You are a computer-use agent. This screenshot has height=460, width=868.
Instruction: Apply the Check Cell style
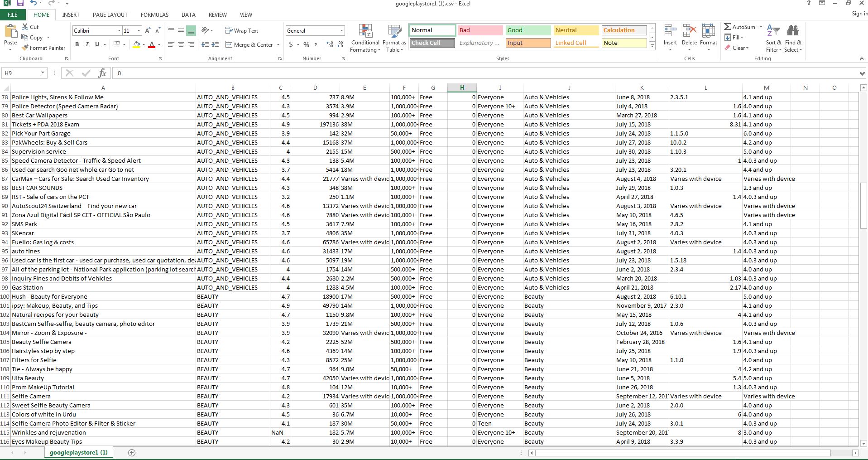432,43
